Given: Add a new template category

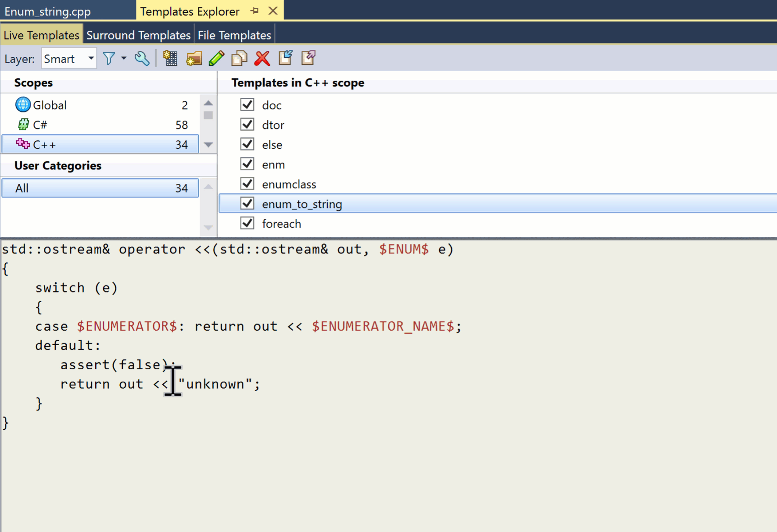Looking at the screenshot, I should (x=193, y=58).
